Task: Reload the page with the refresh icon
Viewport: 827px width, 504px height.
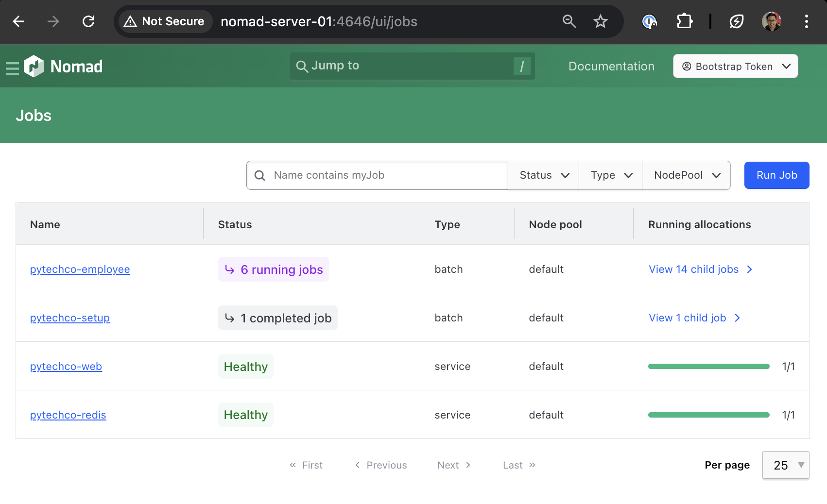Action: pos(88,21)
